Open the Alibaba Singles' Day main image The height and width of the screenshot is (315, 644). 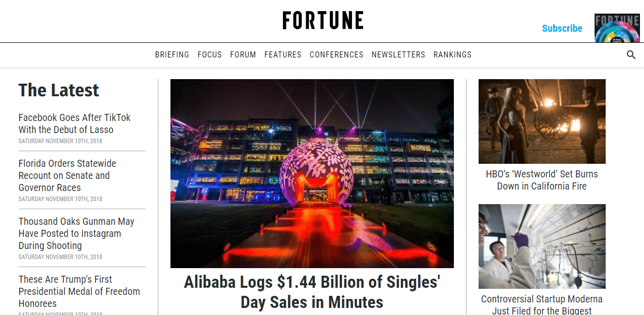click(x=312, y=173)
